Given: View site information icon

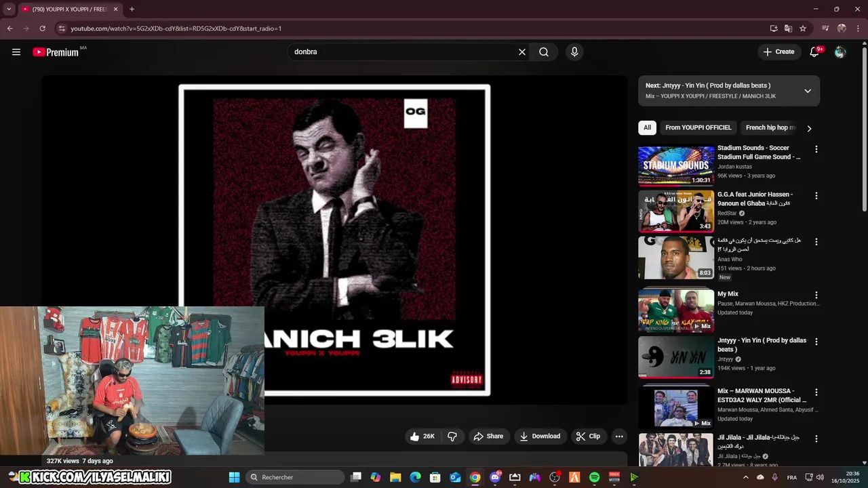Looking at the screenshot, I should (x=62, y=28).
